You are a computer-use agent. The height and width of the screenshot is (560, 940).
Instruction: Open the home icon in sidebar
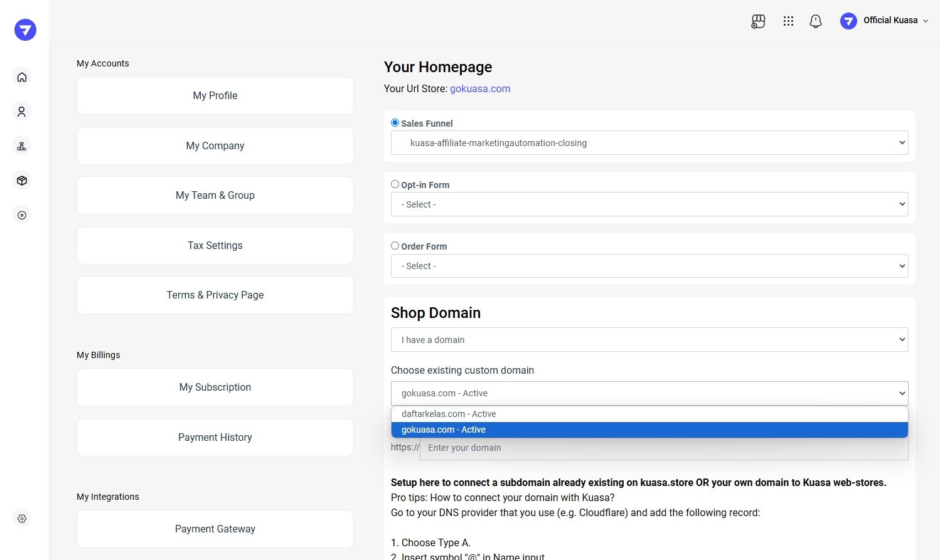click(x=22, y=77)
